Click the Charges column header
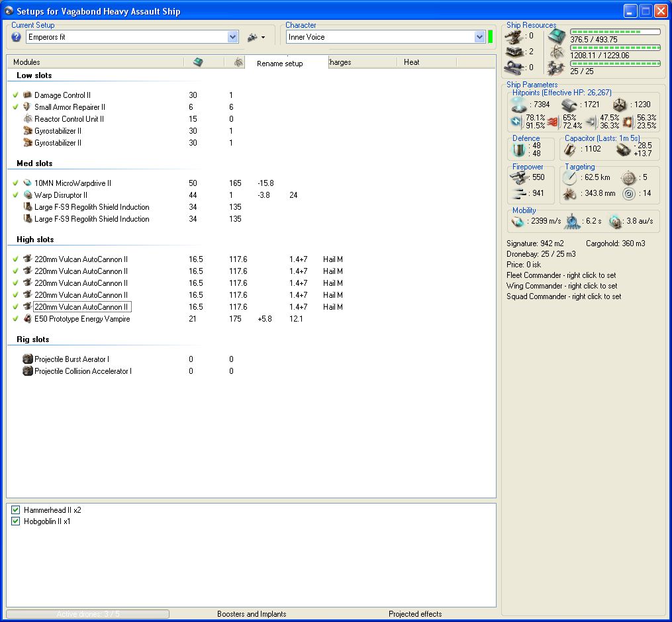Viewport: 672px width, 622px height. 362,62
